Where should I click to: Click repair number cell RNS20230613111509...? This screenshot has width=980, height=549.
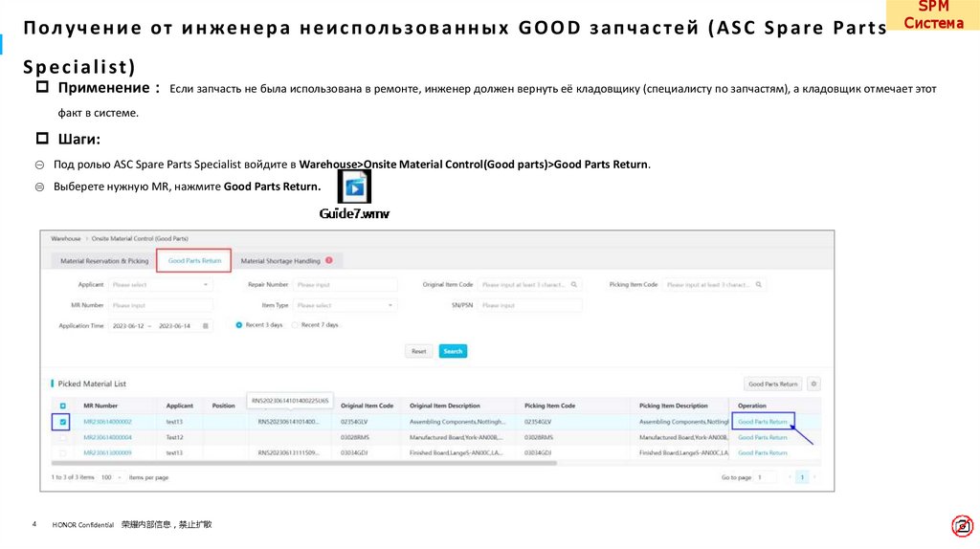[x=289, y=452]
